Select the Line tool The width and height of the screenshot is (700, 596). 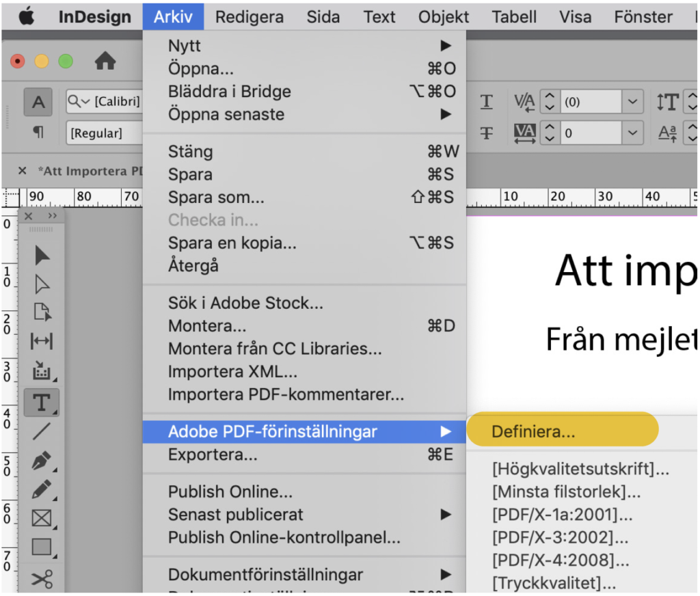click(42, 431)
